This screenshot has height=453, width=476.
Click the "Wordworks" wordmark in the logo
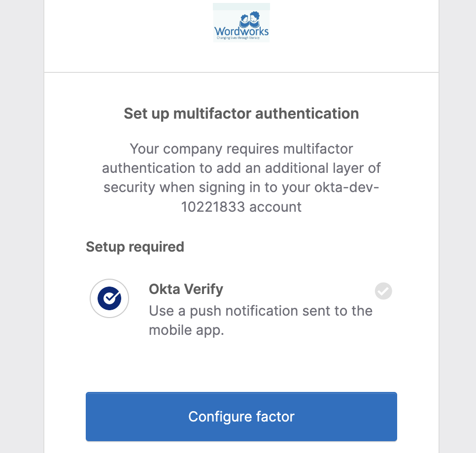[241, 32]
